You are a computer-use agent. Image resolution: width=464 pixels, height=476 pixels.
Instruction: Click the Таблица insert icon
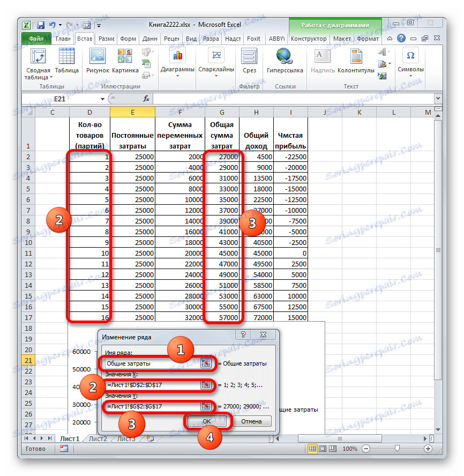[x=67, y=61]
